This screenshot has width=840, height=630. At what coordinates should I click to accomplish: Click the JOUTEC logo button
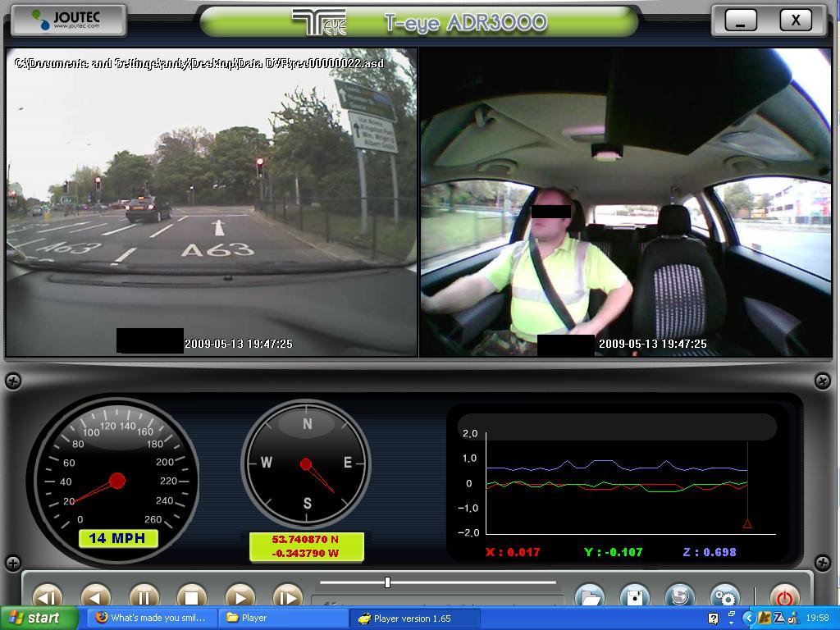[69, 20]
